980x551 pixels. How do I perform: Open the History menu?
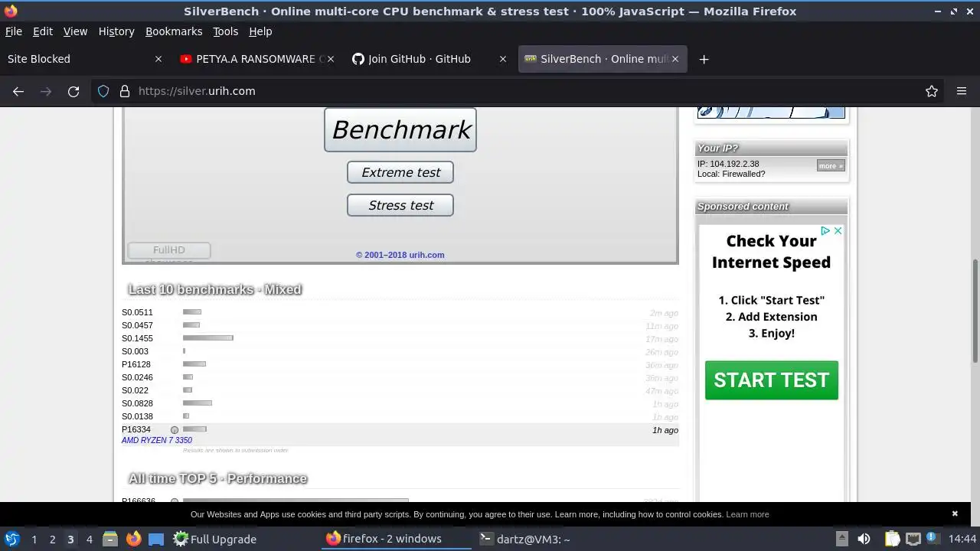pos(116,31)
